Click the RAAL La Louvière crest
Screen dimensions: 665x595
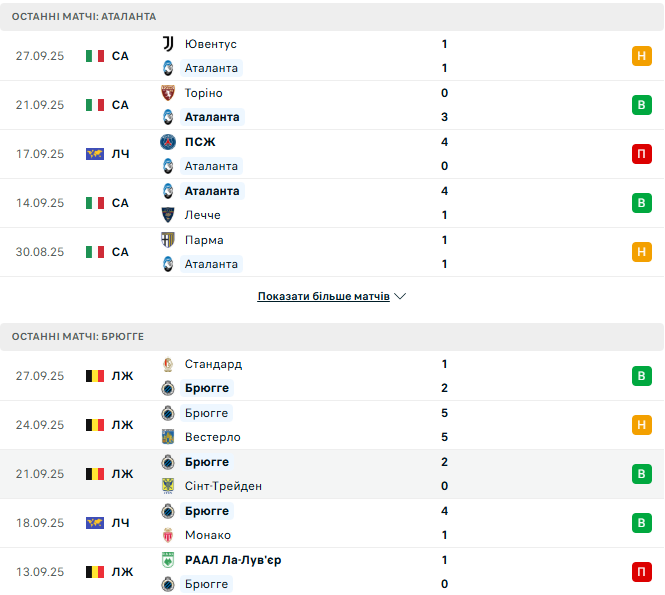[168, 560]
